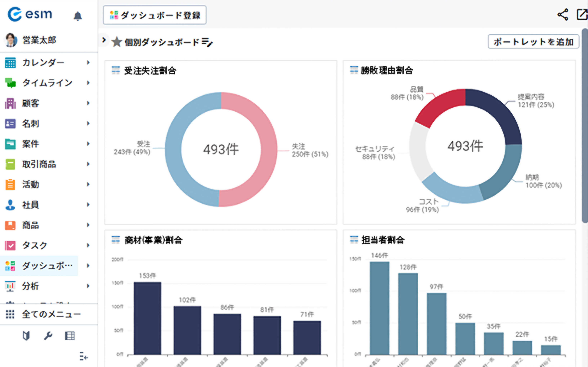Select the タイムライン icon in sidebar
Viewport: 588px width, 367px height.
pos(10,83)
